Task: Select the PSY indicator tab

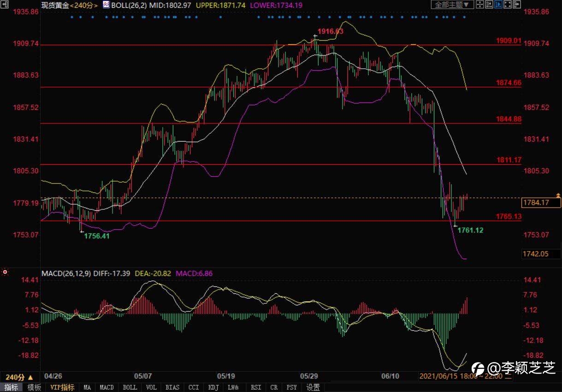Action: click(292, 388)
